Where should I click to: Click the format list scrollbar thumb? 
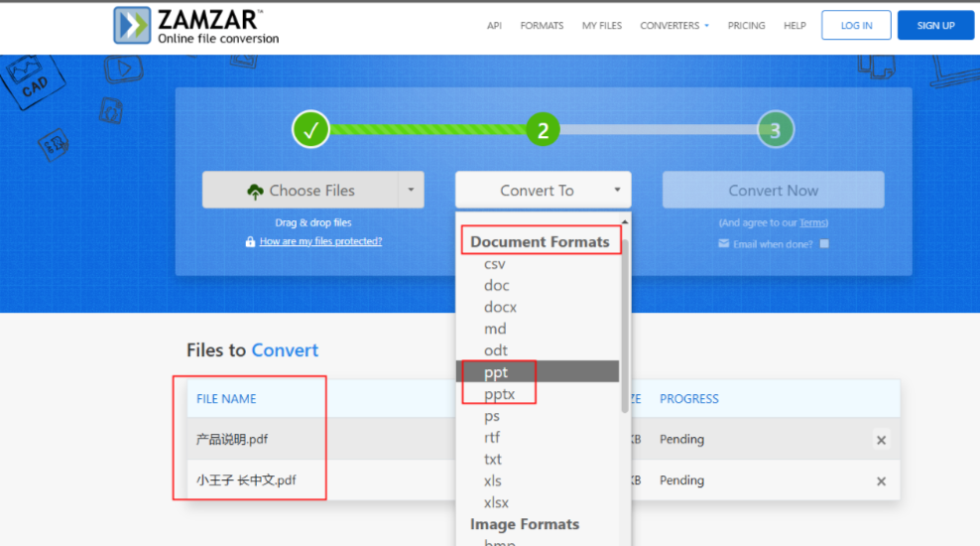click(625, 326)
